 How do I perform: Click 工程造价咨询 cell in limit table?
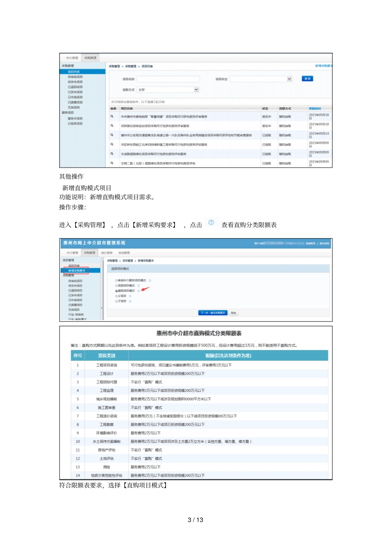[x=106, y=416]
